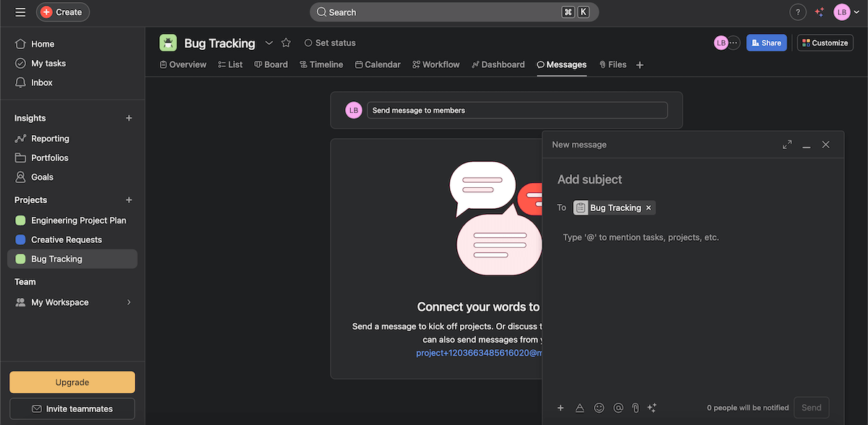Viewport: 868px width, 425px height.
Task: Click the Share button
Action: (x=766, y=43)
